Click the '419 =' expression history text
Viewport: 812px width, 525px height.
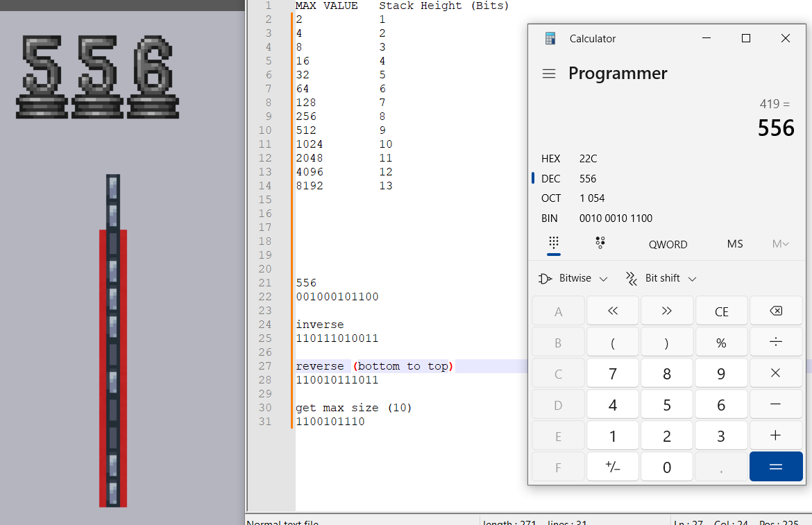click(775, 104)
